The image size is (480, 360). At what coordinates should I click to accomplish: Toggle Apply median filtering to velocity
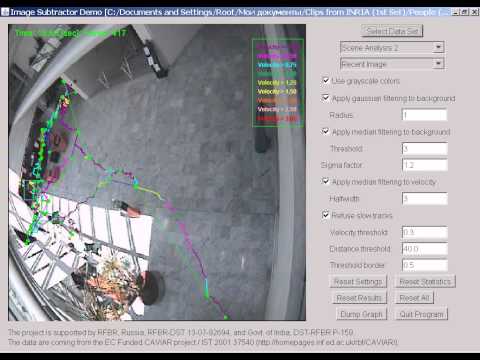coord(325,181)
